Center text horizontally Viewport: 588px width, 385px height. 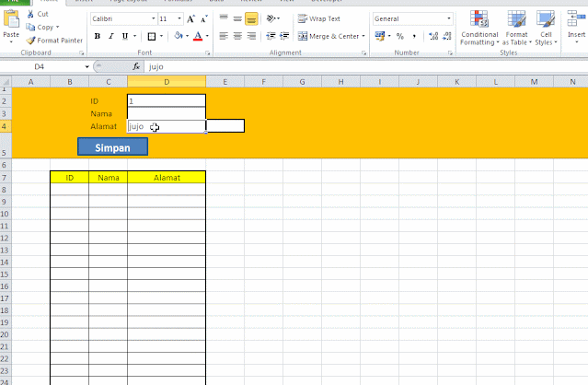point(237,36)
